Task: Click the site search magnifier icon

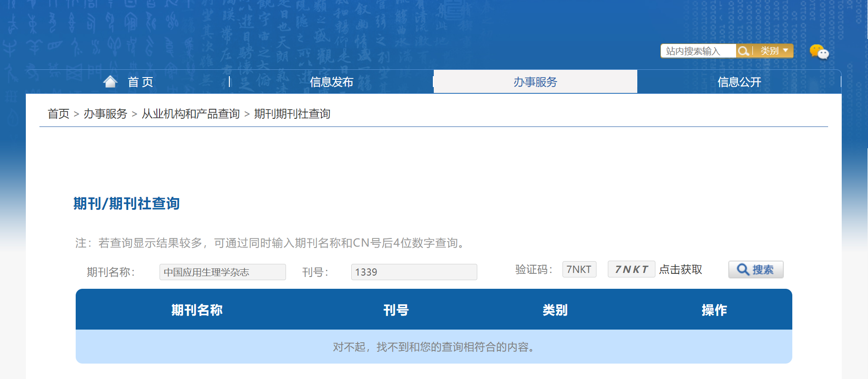Action: pos(743,51)
